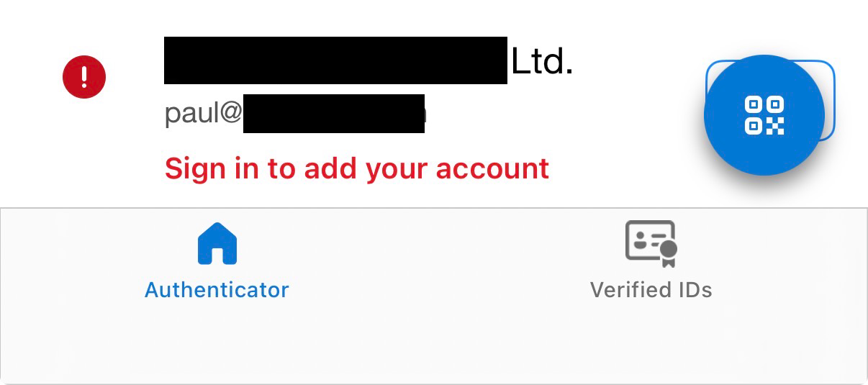Switch to the Verified IDs tab
This screenshot has height=385, width=868.
coord(651,261)
